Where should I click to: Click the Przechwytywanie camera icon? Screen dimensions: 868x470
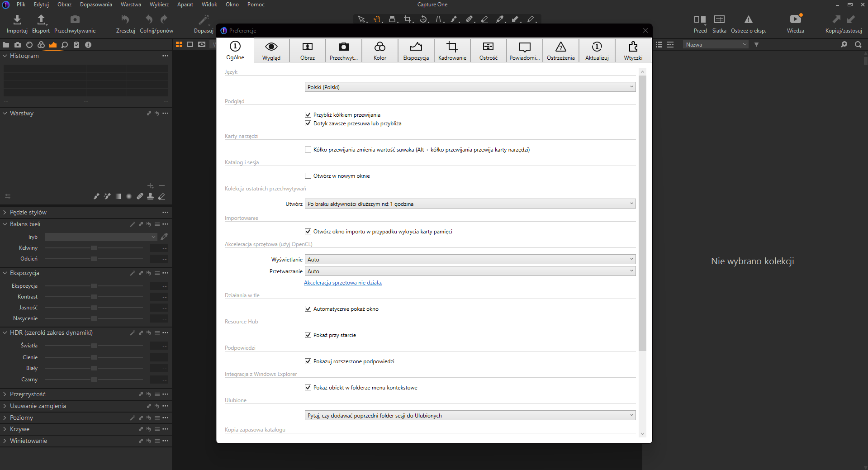[75, 19]
